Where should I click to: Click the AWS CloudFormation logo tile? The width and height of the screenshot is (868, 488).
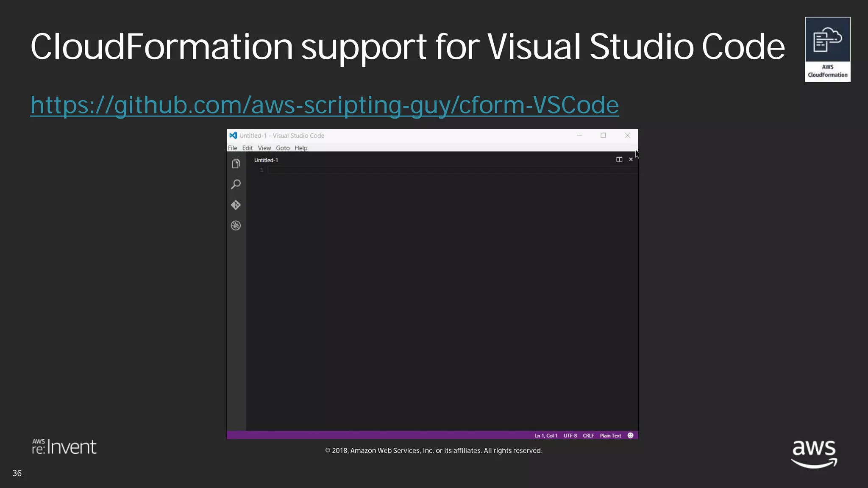828,50
